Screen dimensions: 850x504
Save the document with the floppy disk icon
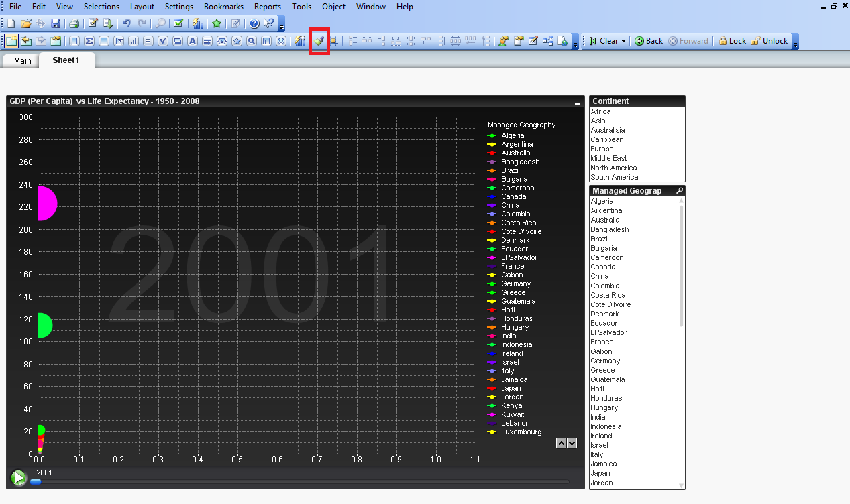56,23
